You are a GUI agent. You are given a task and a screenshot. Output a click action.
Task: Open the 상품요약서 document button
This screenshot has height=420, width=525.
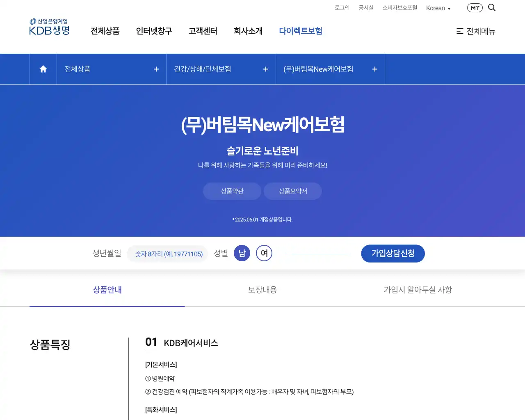293,191
